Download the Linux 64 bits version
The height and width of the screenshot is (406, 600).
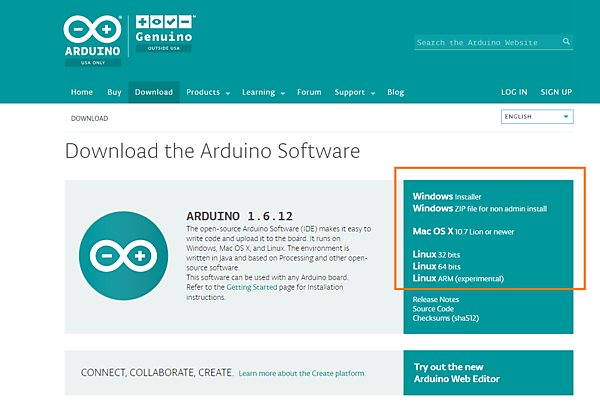(437, 267)
